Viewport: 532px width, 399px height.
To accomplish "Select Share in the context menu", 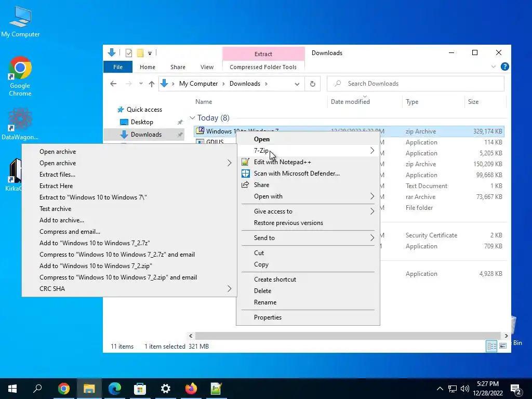I will (308, 185).
